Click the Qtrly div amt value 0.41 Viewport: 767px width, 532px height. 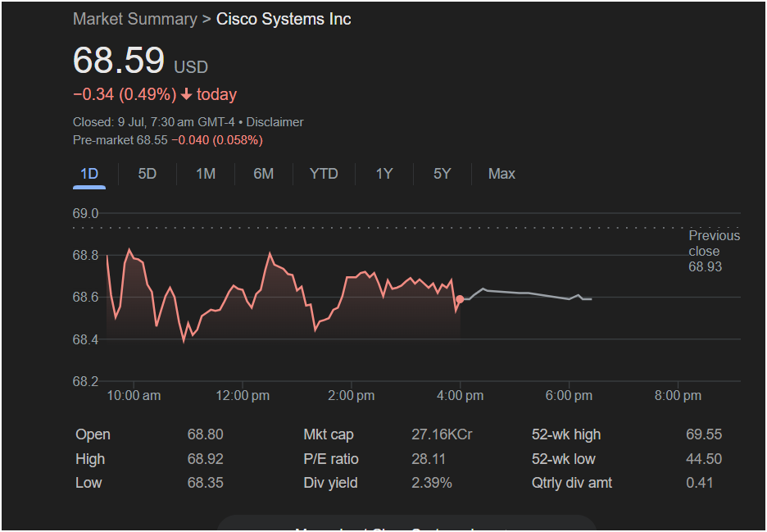(700, 483)
